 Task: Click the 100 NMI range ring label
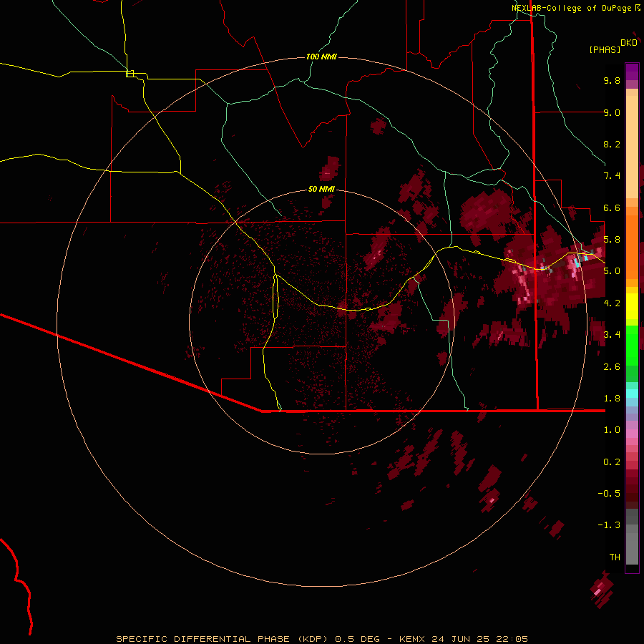pyautogui.click(x=321, y=57)
